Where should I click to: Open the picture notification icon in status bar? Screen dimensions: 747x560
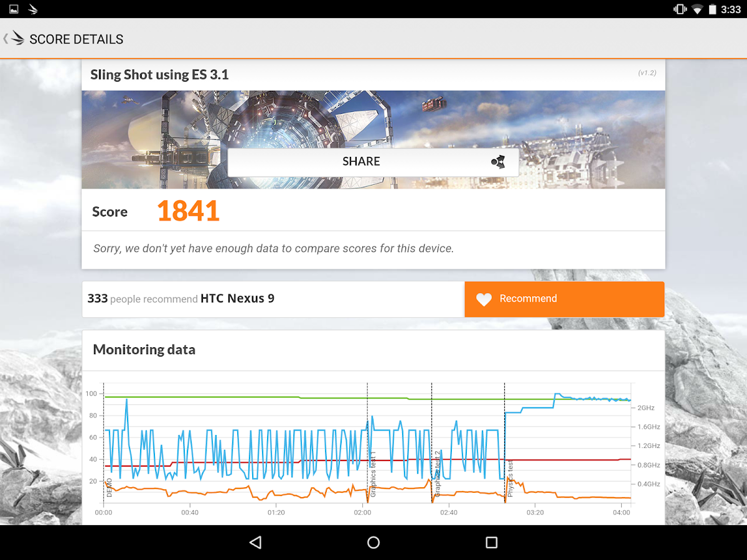point(14,9)
